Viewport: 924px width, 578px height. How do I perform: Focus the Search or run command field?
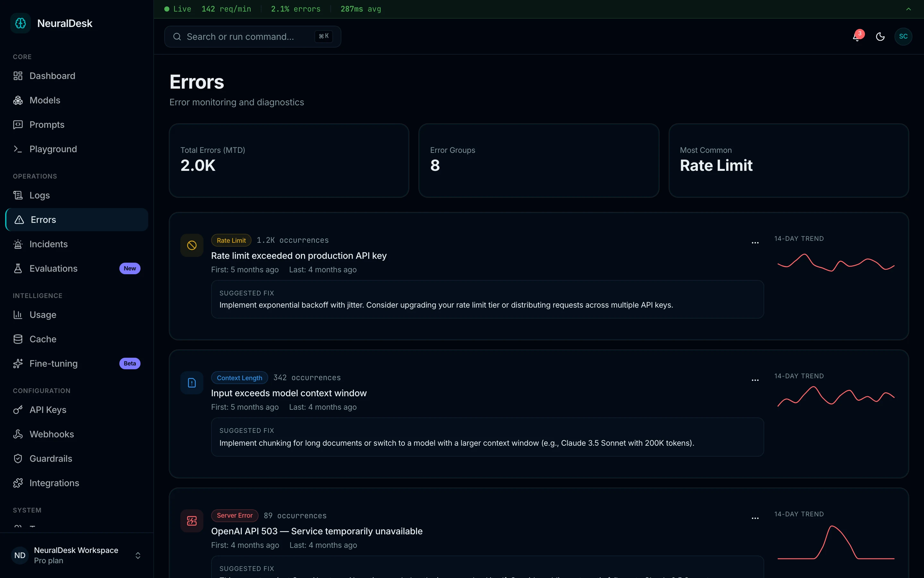click(253, 37)
